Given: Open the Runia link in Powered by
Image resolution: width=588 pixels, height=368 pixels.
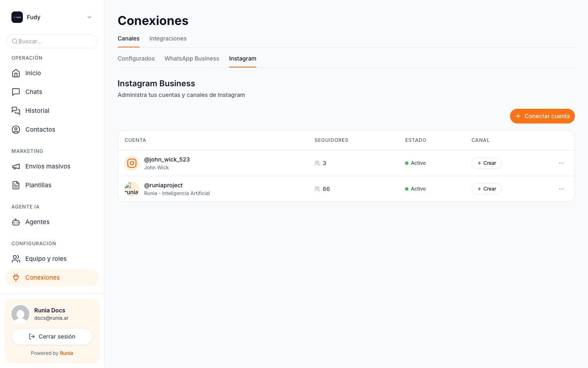Looking at the screenshot, I should 67,353.
